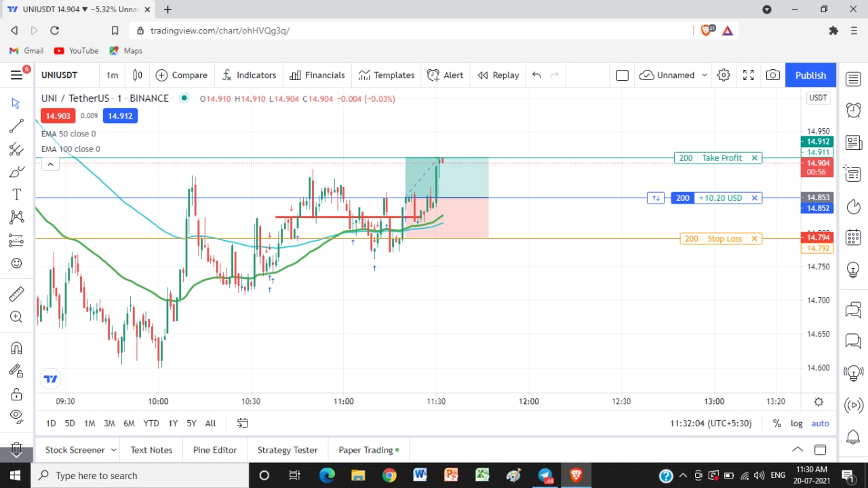The image size is (868, 488).
Task: Open Telegram from the Windows taskbar
Action: point(546,475)
